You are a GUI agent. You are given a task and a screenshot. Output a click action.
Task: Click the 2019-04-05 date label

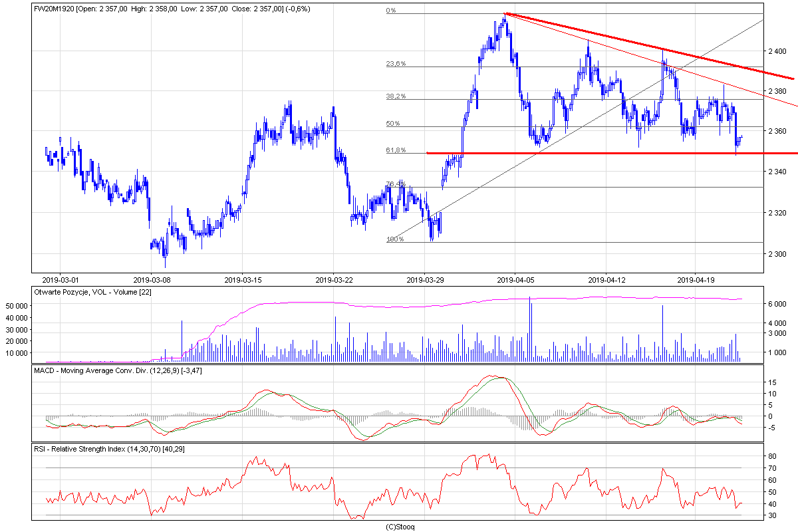tap(515, 280)
